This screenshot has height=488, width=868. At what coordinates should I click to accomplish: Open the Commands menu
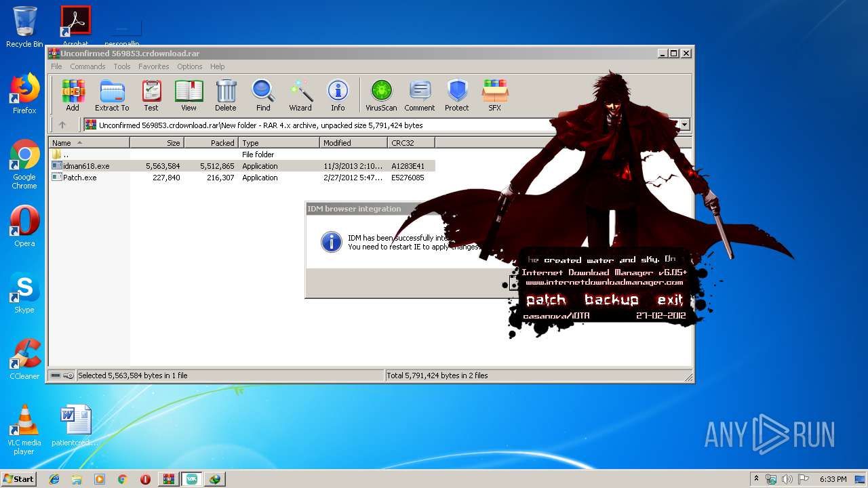[87, 66]
